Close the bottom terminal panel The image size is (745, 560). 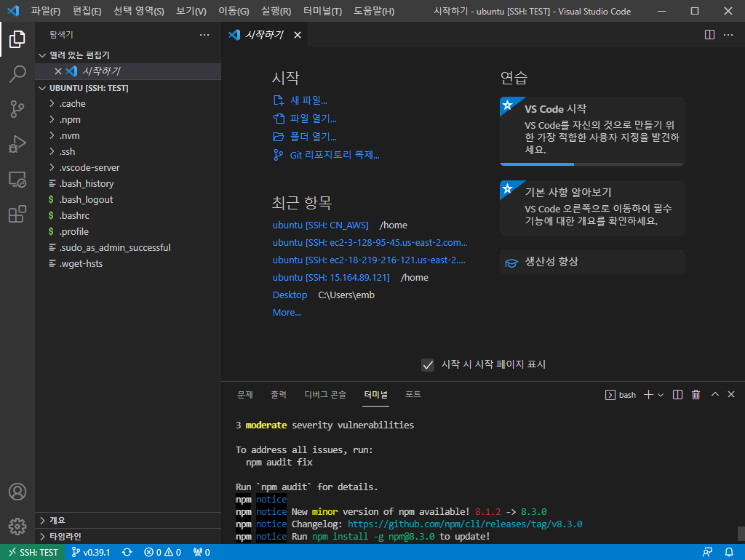(731, 394)
